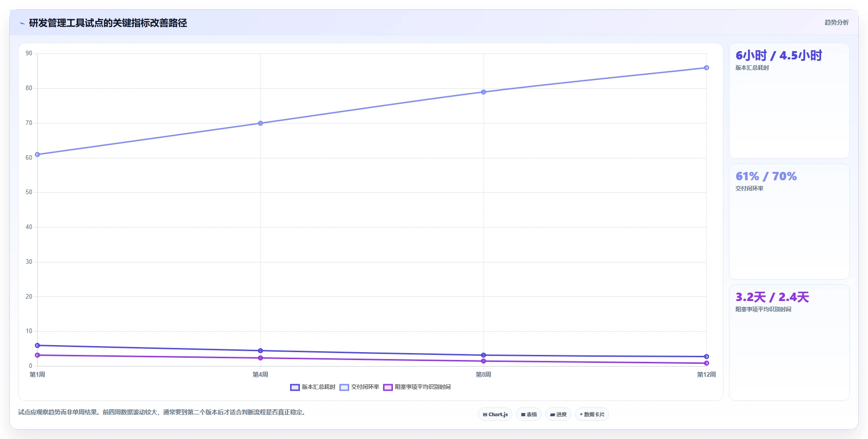The height and width of the screenshot is (439, 868).
Task: Toggle the 阻塞事项平均识别时间 legend swatch
Action: click(388, 387)
